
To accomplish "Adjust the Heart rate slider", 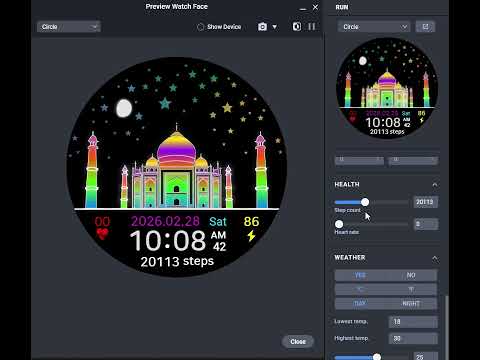I will [339, 224].
